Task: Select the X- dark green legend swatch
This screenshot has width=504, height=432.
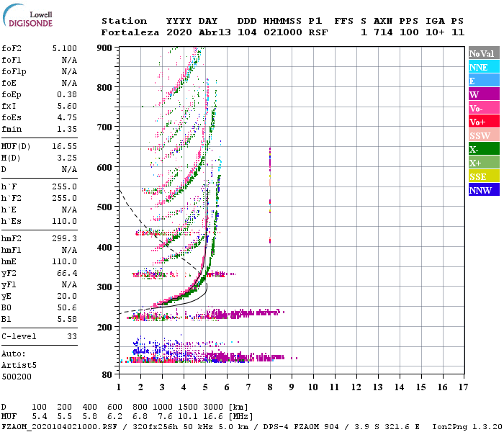Action: [484, 149]
